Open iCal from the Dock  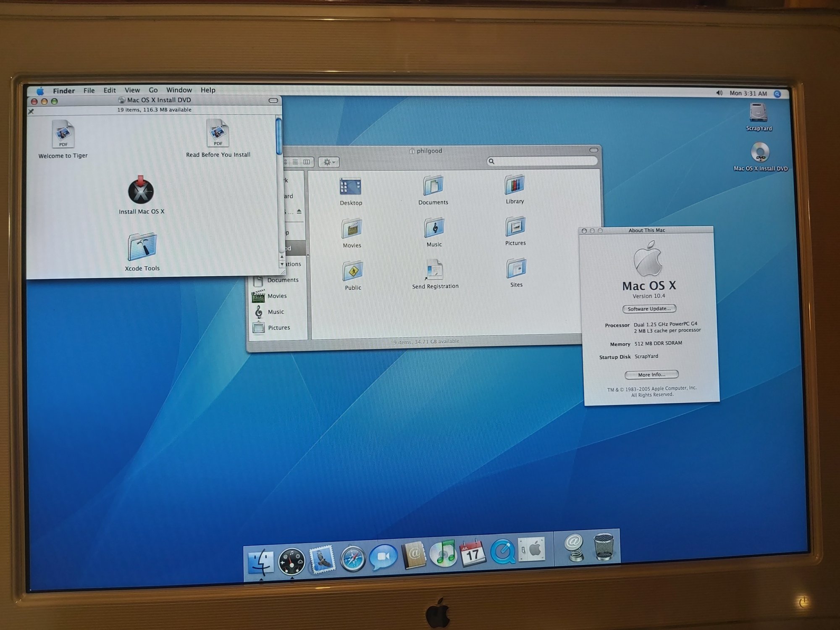click(472, 553)
